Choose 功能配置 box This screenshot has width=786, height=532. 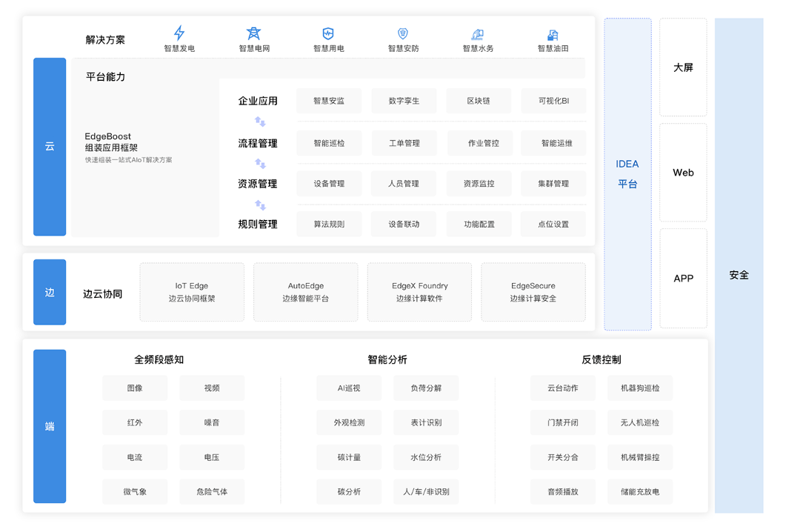coord(479,224)
